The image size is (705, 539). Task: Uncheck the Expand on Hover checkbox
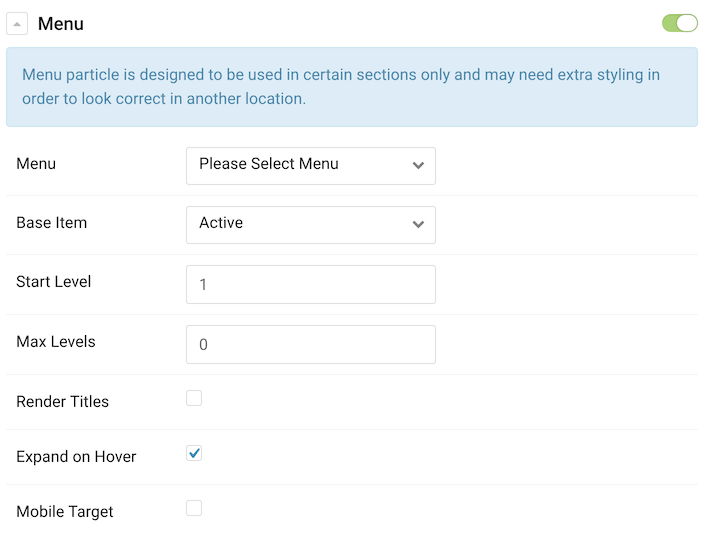pyautogui.click(x=194, y=454)
